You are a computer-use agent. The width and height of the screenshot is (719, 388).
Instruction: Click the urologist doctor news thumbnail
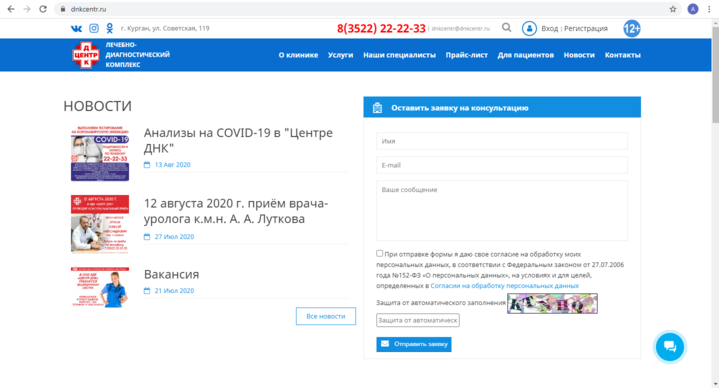(100, 224)
